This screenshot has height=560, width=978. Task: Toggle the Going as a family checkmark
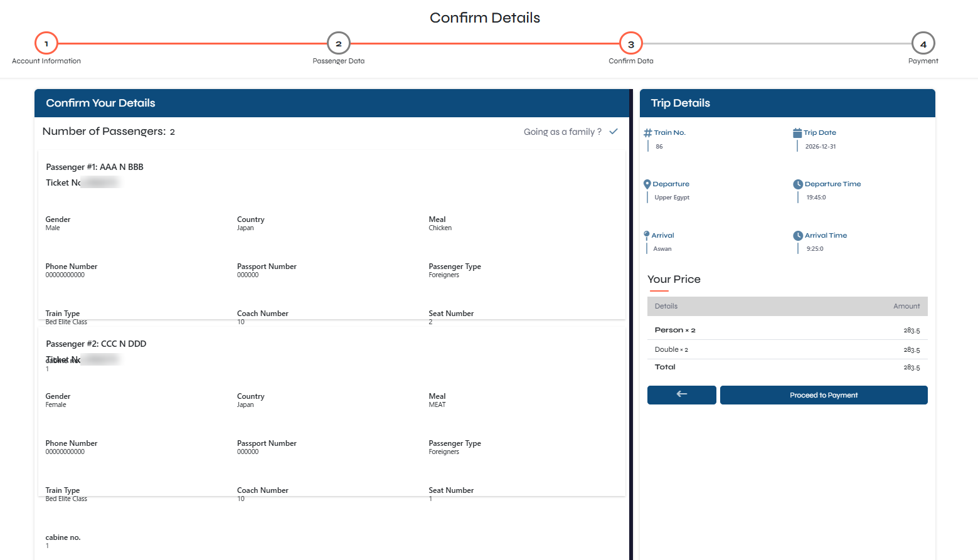click(x=614, y=132)
